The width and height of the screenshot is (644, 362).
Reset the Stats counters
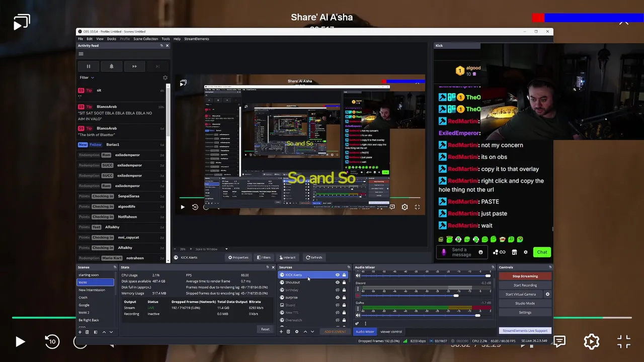pyautogui.click(x=265, y=329)
